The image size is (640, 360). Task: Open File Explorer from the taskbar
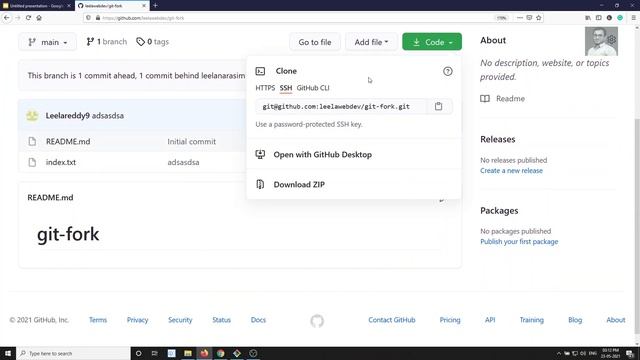[188, 353]
